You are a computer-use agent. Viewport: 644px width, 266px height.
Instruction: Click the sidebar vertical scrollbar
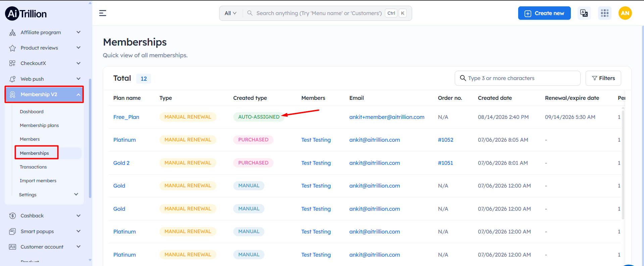90,138
